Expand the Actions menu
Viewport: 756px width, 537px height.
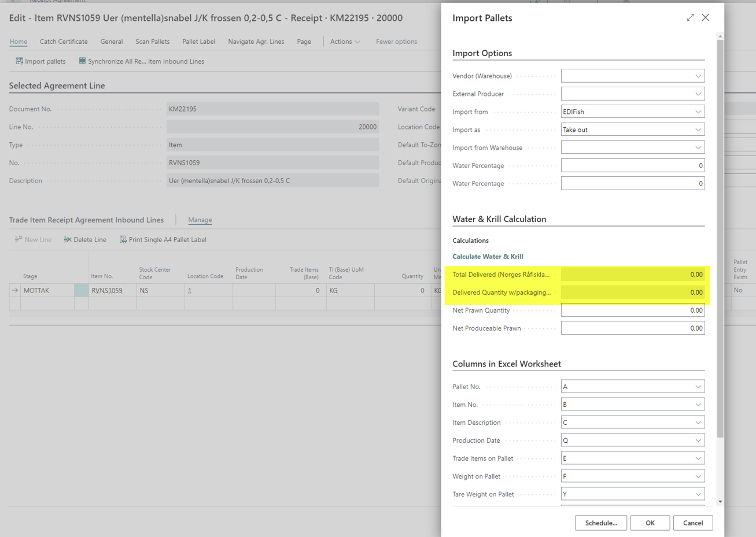coord(345,42)
